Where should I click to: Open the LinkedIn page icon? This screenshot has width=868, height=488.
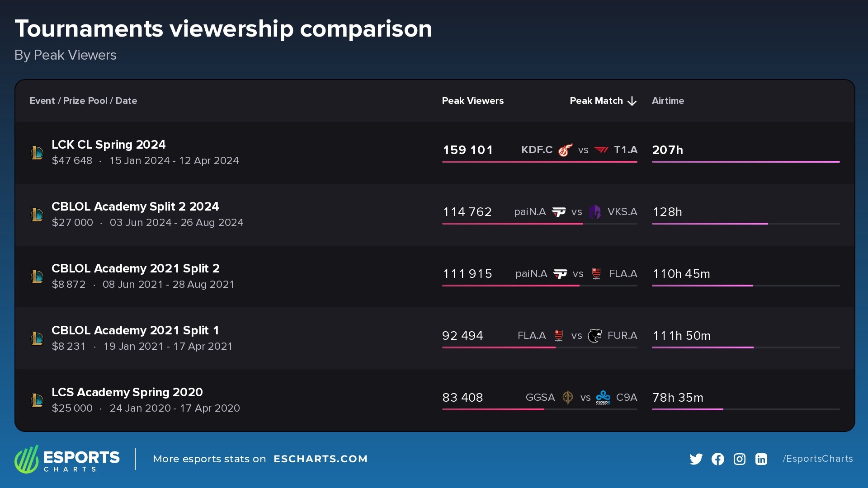click(x=761, y=459)
